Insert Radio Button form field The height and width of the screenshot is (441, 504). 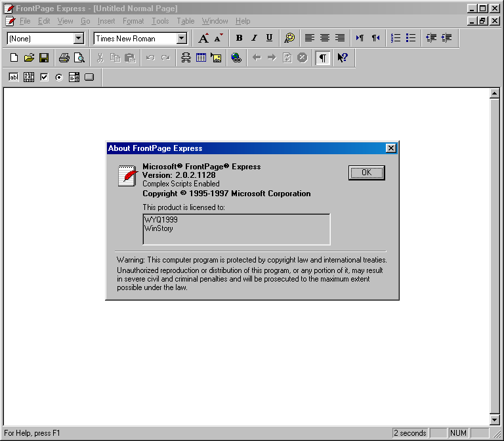pos(59,77)
